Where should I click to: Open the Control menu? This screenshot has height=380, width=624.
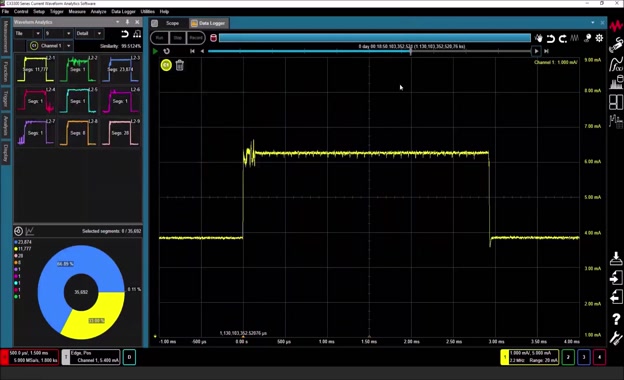coord(21,12)
